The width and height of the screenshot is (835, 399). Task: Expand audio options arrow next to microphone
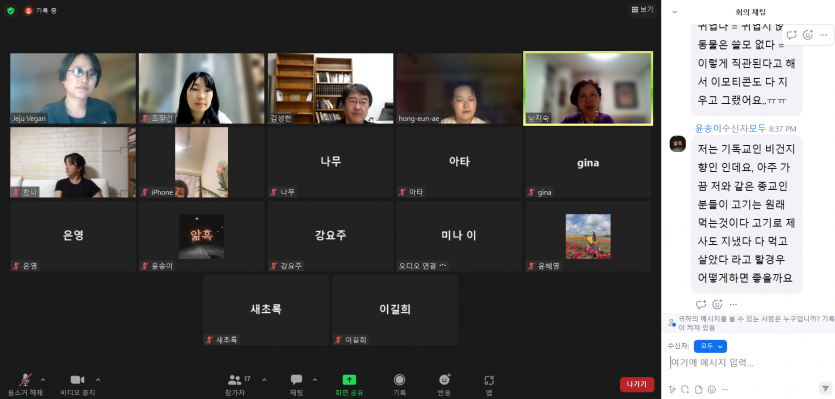click(43, 380)
